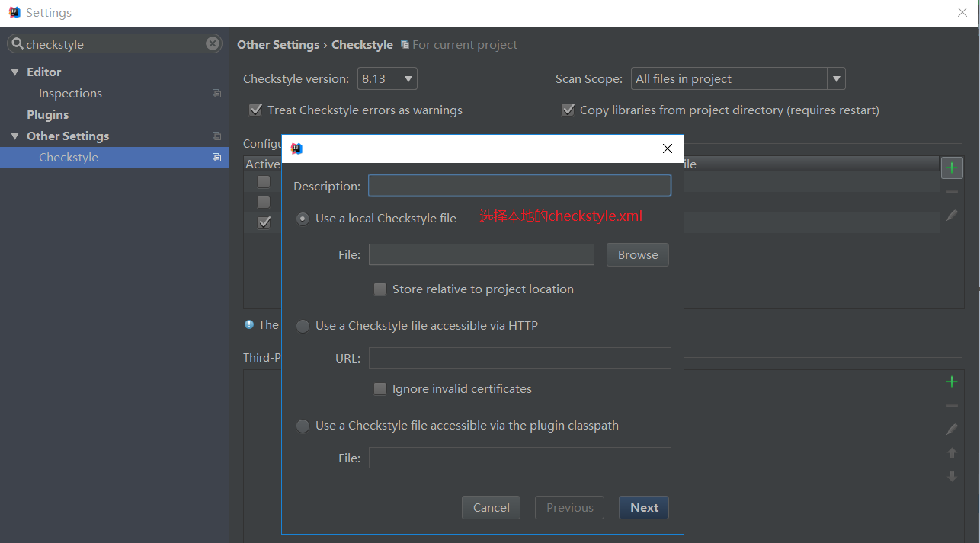Image resolution: width=980 pixels, height=543 pixels.
Task: Check the first Active row checkbox
Action: [264, 182]
